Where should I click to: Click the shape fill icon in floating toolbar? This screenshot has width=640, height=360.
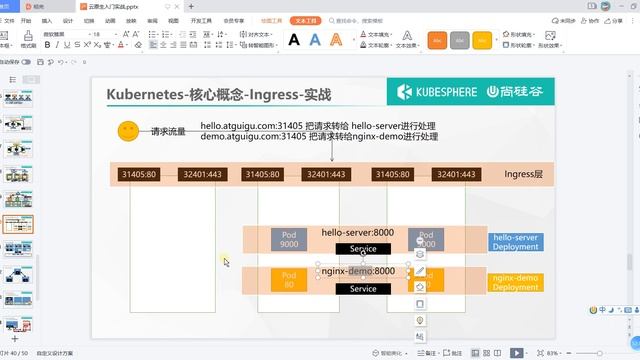point(420,287)
